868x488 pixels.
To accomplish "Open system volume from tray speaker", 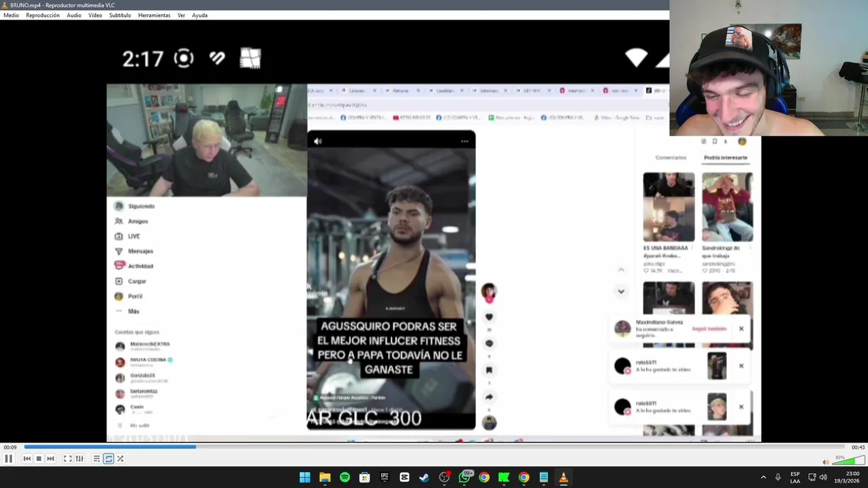I will point(823,477).
